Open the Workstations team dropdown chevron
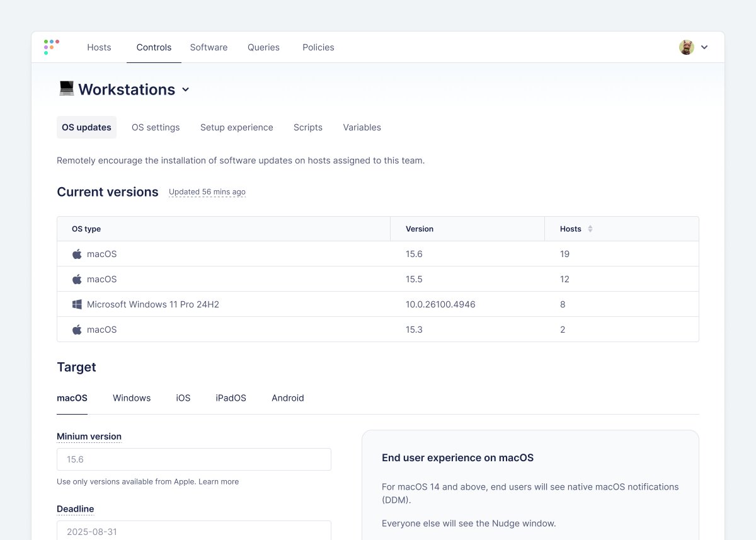This screenshot has height=540, width=756. point(185,89)
